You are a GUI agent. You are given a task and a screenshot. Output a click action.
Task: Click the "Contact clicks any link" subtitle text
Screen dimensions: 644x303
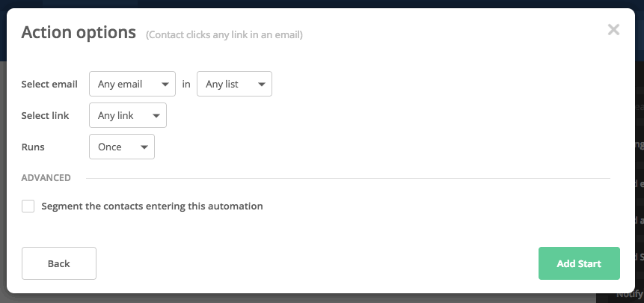(224, 34)
